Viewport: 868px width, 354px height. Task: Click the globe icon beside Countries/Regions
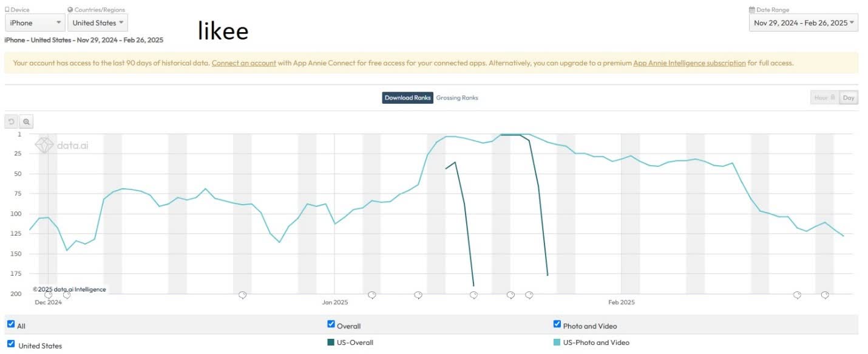point(72,9)
